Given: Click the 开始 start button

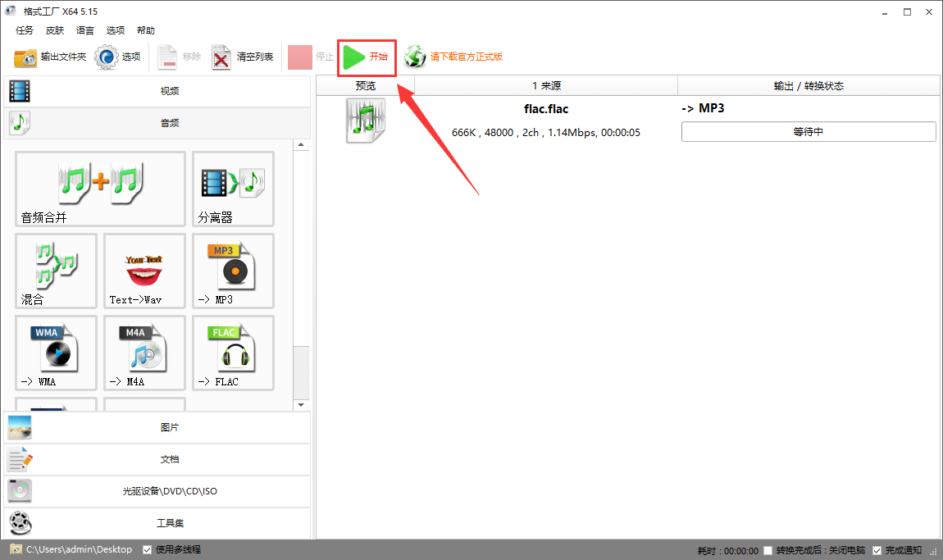Looking at the screenshot, I should [x=367, y=57].
